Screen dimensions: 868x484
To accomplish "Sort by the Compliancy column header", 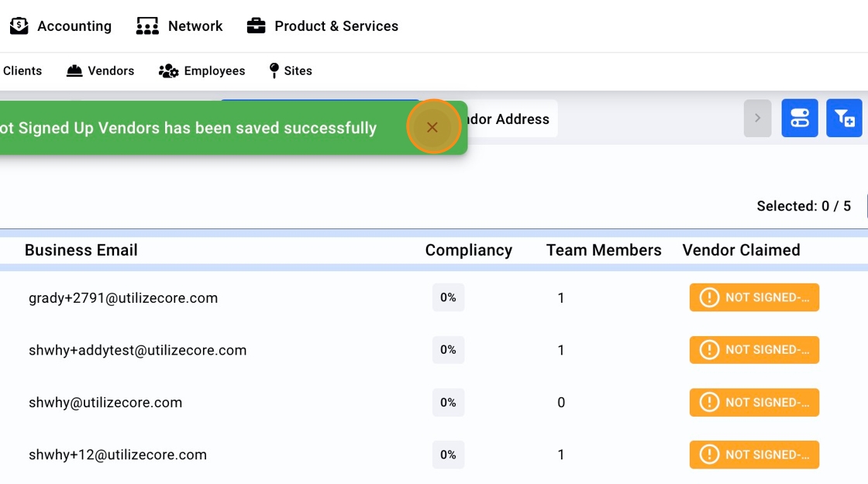I will (x=468, y=250).
